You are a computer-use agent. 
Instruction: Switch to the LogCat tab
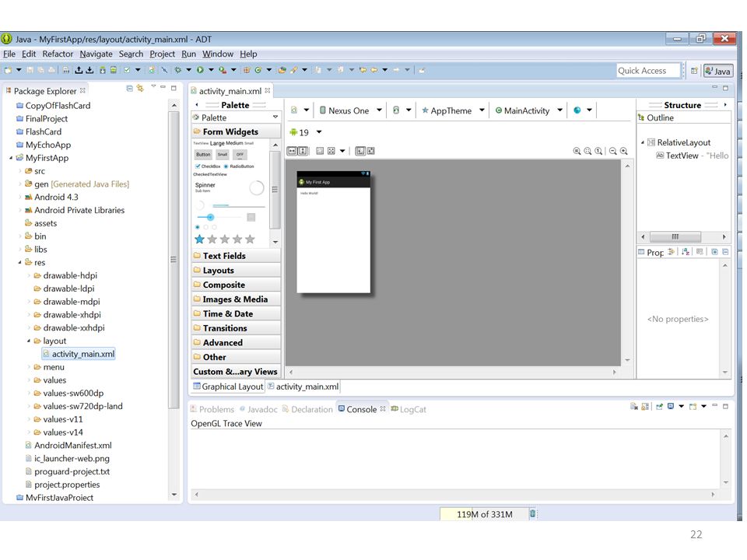(409, 409)
